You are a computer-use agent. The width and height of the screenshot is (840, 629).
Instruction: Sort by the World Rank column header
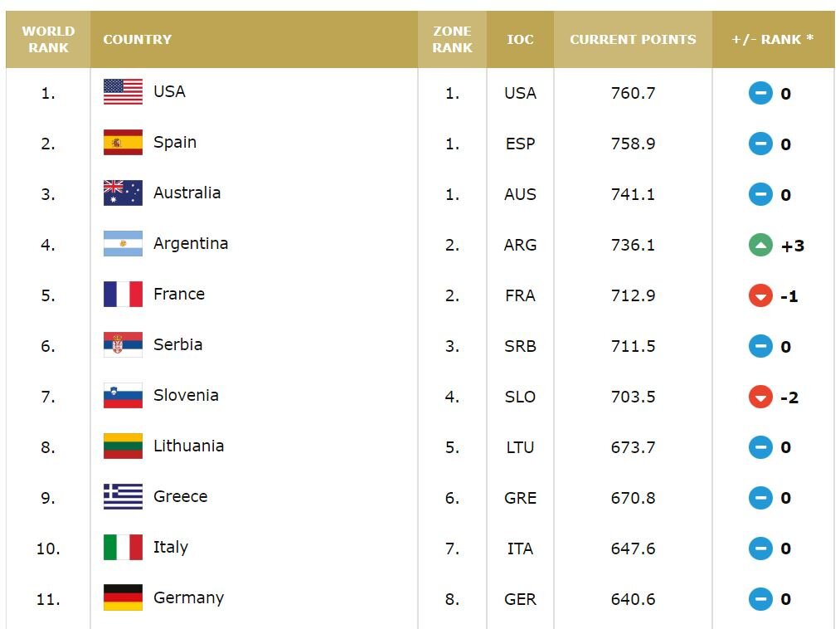click(48, 40)
